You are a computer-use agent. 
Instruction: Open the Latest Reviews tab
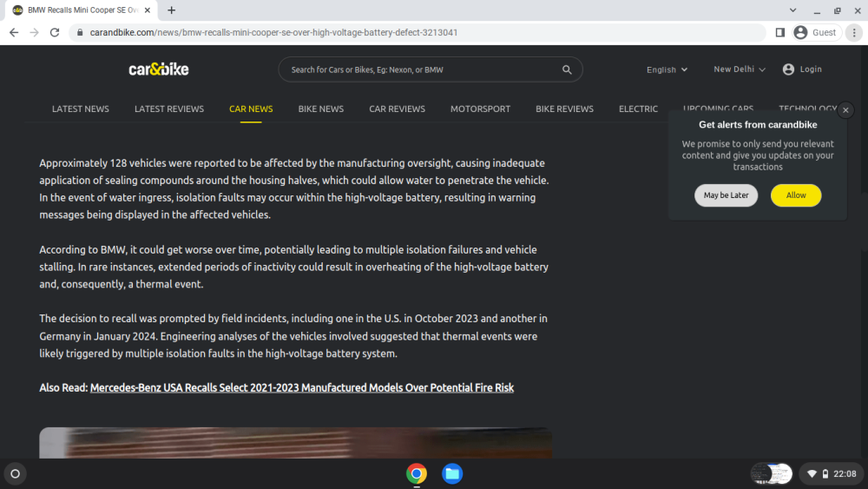pyautogui.click(x=169, y=109)
